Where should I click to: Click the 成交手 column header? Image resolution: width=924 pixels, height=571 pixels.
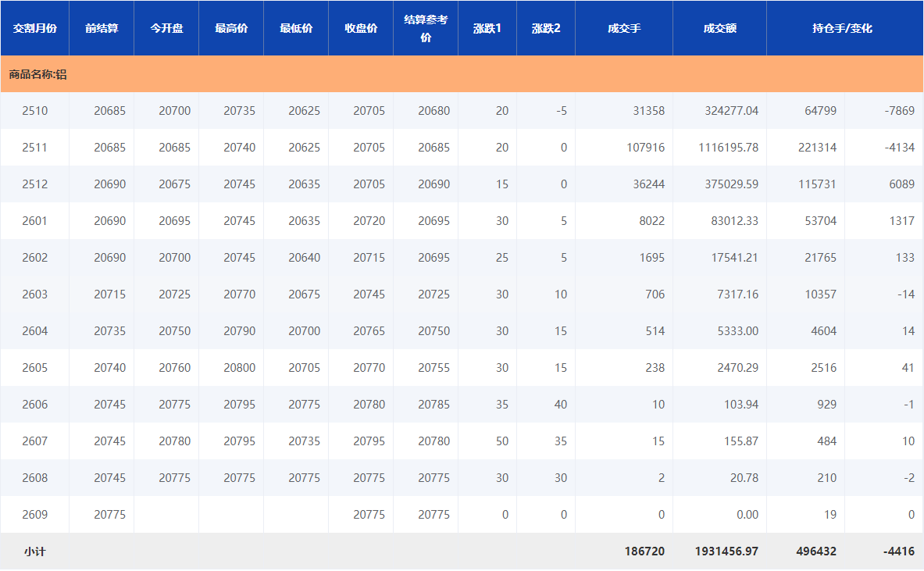pos(624,28)
